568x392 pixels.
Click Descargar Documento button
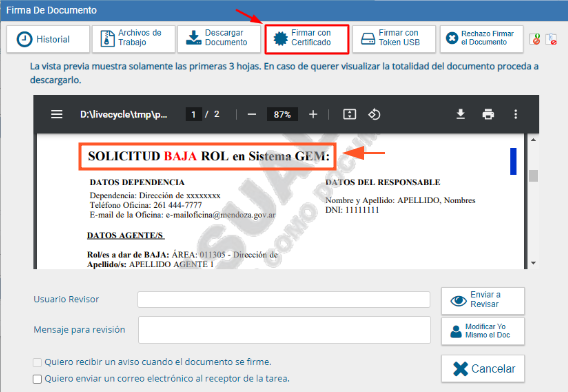219,39
